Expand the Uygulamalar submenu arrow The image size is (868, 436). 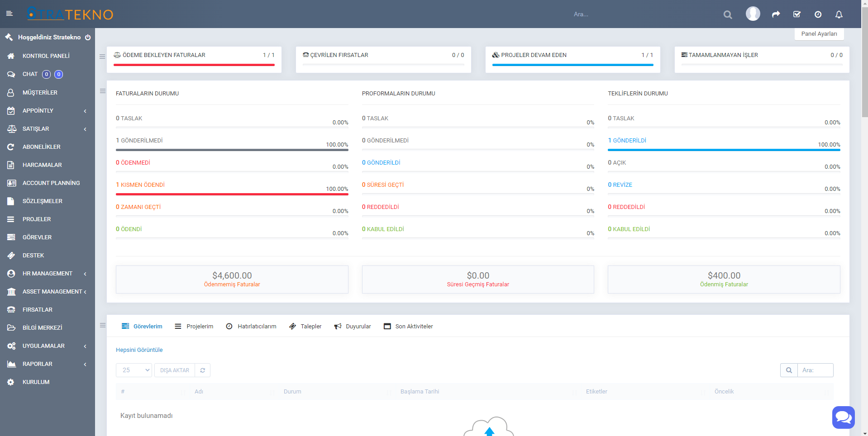(85, 346)
